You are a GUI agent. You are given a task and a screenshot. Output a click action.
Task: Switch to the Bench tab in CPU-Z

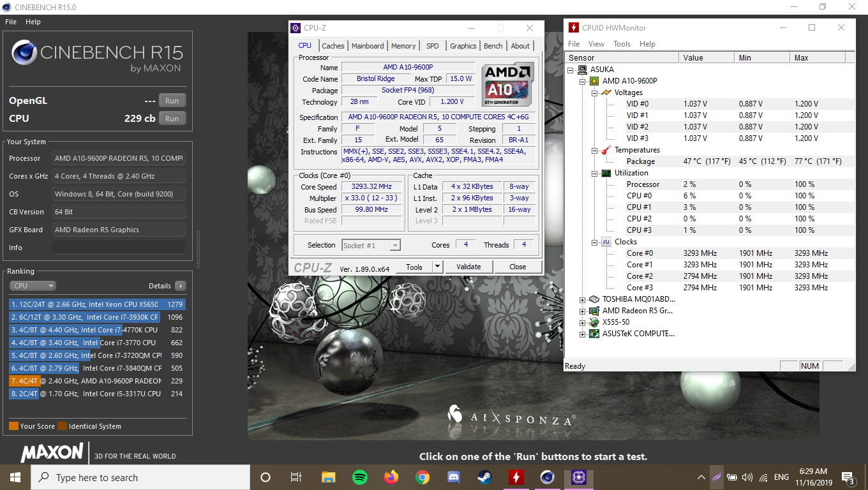pyautogui.click(x=493, y=46)
